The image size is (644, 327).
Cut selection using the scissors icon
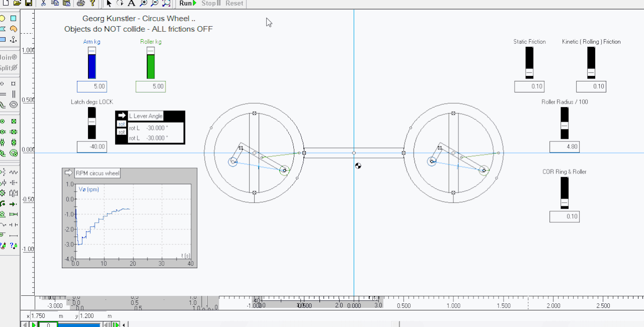click(44, 3)
